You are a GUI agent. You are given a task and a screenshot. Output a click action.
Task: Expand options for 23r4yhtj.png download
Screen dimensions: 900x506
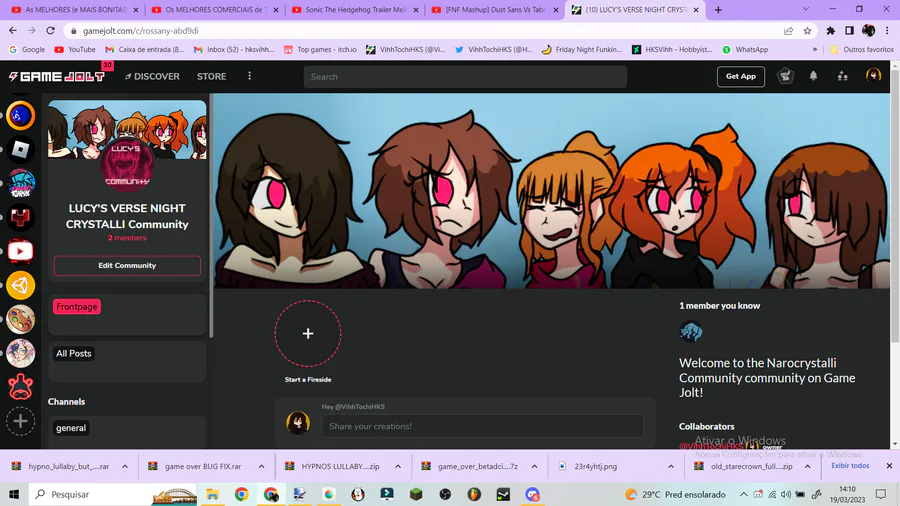(x=670, y=466)
